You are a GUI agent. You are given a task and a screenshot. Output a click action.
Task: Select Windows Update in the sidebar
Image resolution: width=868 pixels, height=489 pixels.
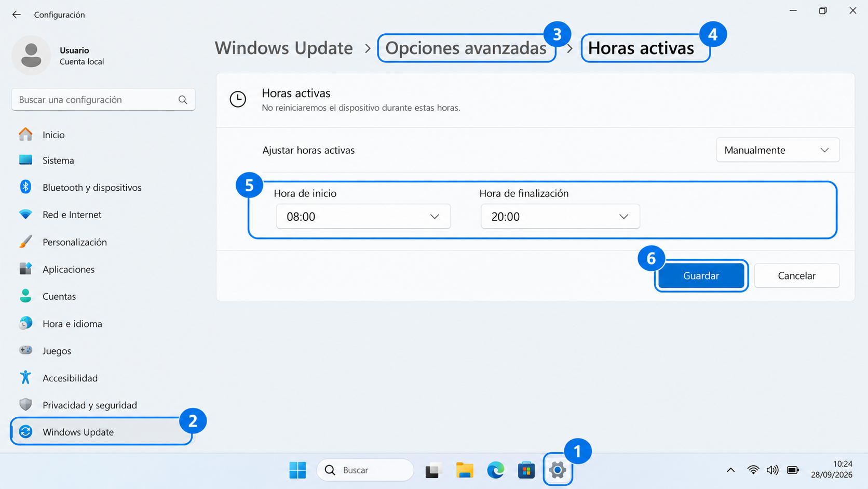(103, 432)
